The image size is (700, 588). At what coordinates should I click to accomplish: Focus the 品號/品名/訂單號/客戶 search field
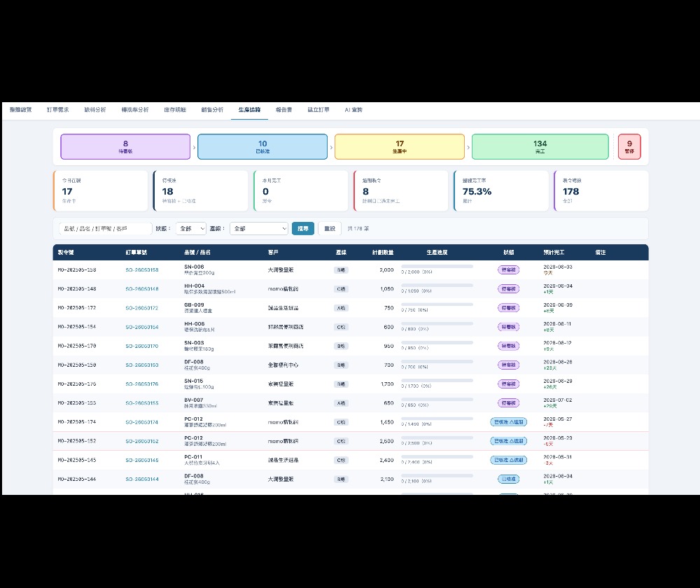106,229
